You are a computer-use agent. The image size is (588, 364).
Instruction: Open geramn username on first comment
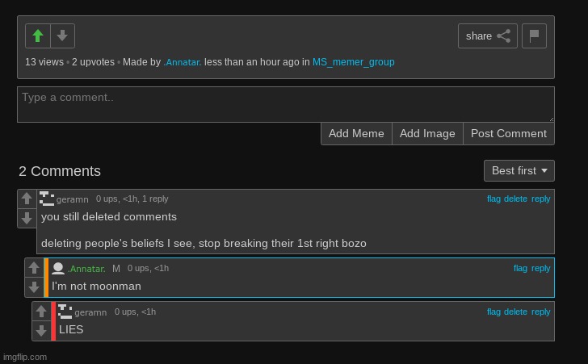pos(73,199)
